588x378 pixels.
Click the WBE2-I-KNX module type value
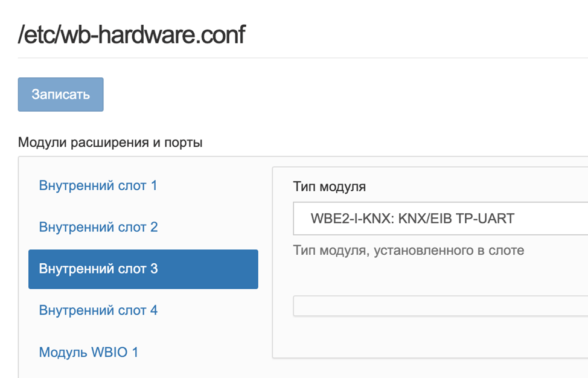coord(412,219)
